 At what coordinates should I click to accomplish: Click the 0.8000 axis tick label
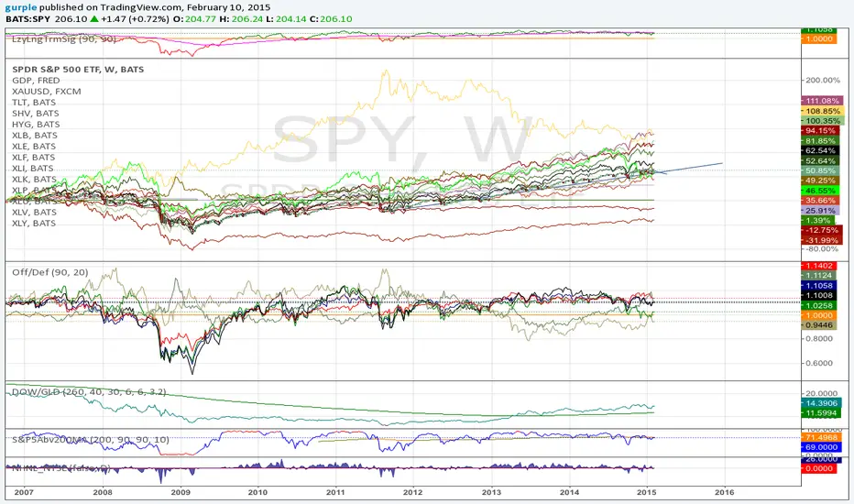tap(820, 339)
